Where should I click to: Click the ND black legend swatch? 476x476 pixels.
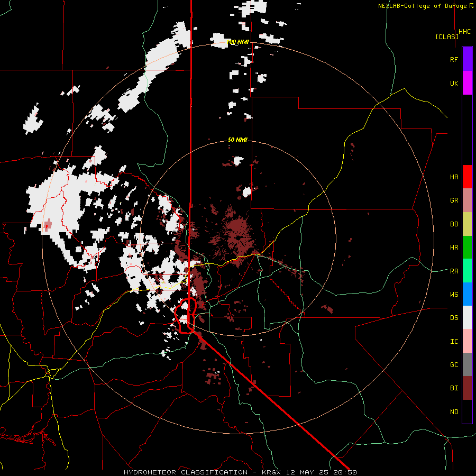click(467, 411)
